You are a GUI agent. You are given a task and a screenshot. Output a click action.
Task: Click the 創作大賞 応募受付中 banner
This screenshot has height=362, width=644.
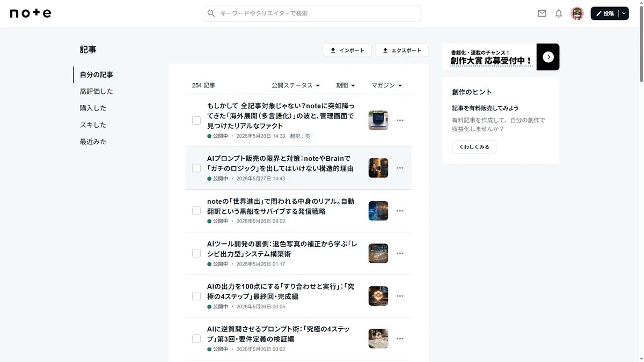501,57
